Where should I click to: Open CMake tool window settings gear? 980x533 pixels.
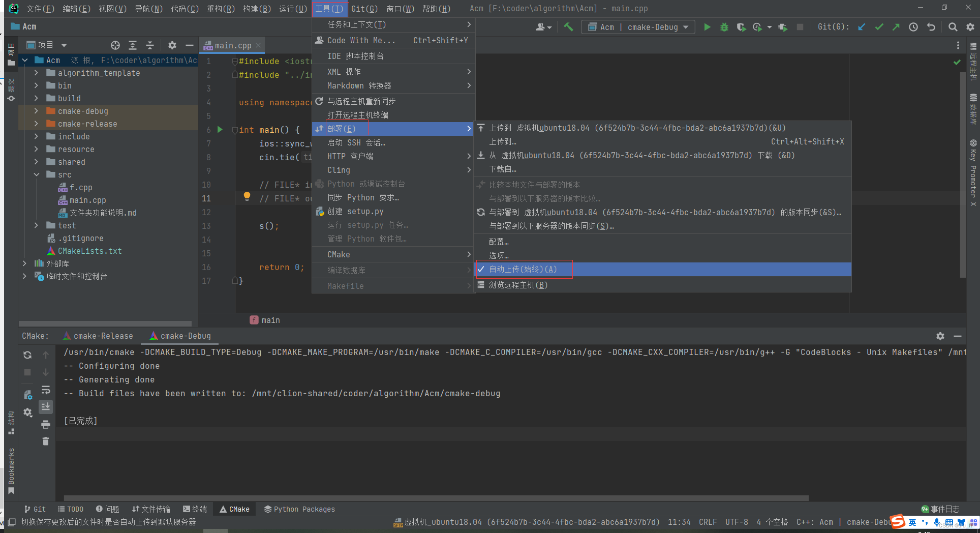[x=940, y=336]
